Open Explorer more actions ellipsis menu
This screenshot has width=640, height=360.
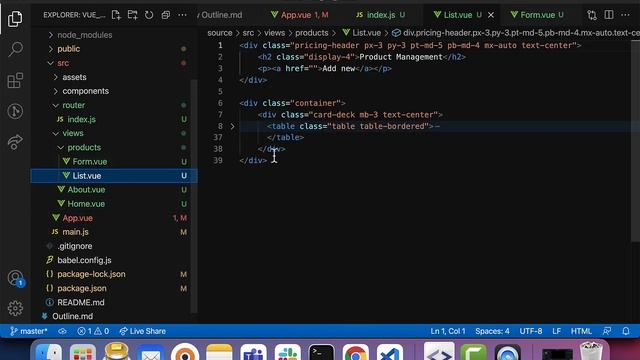[182, 15]
